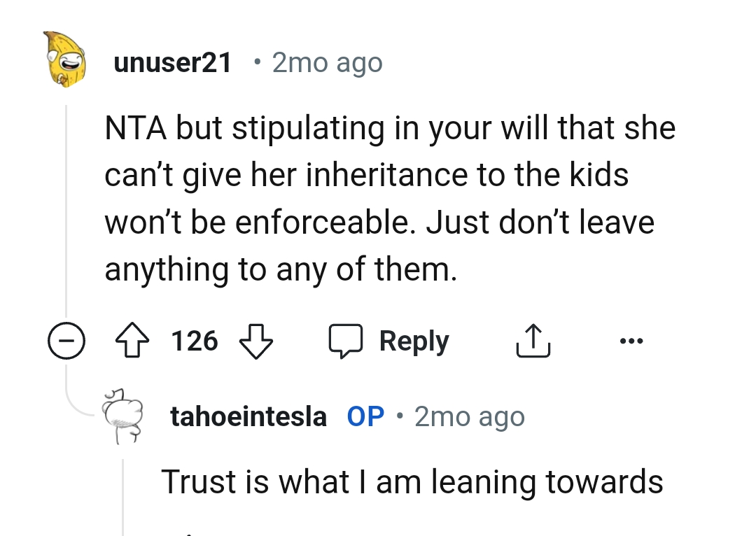Click tahoeintesla's avatar
Viewport: 756px width, 536px height.
125,416
